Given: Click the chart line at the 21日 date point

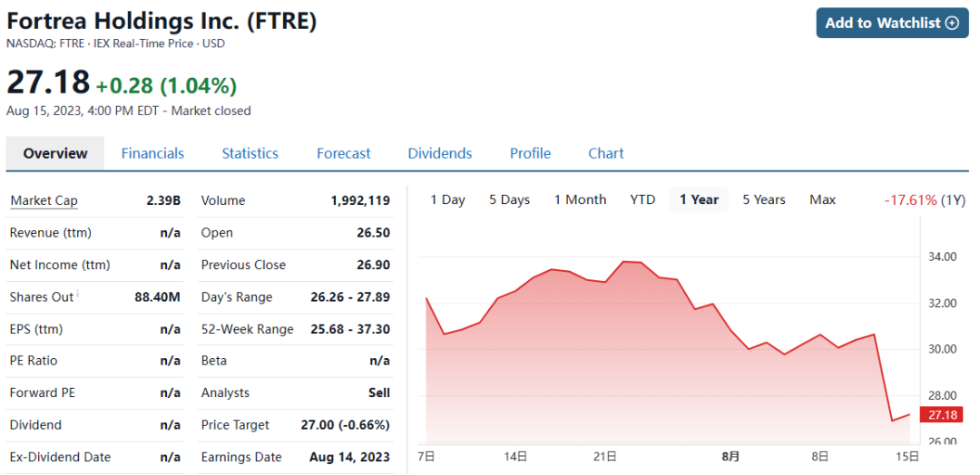Looking at the screenshot, I should pos(606,282).
